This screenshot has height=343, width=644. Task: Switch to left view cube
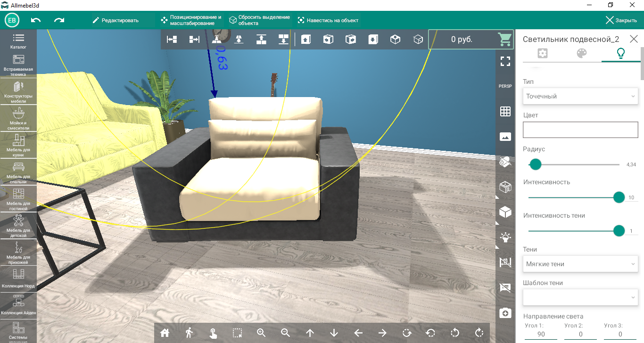328,40
